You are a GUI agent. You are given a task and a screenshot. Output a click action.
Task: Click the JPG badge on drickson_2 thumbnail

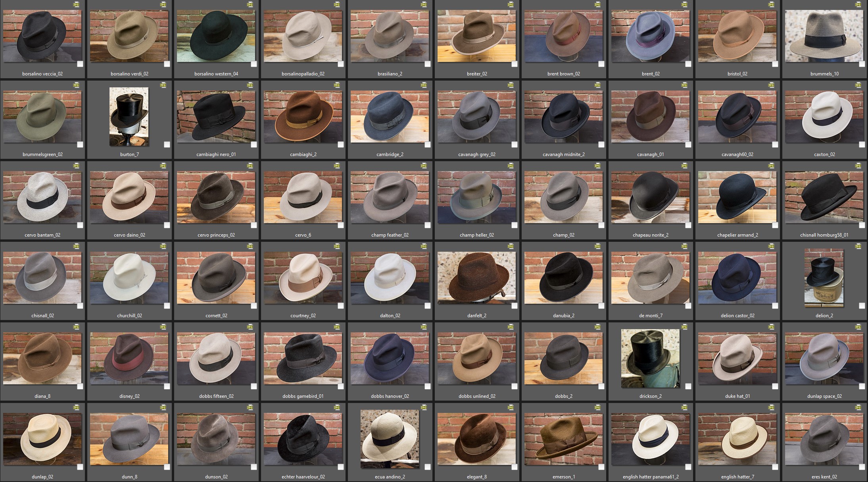(684, 327)
